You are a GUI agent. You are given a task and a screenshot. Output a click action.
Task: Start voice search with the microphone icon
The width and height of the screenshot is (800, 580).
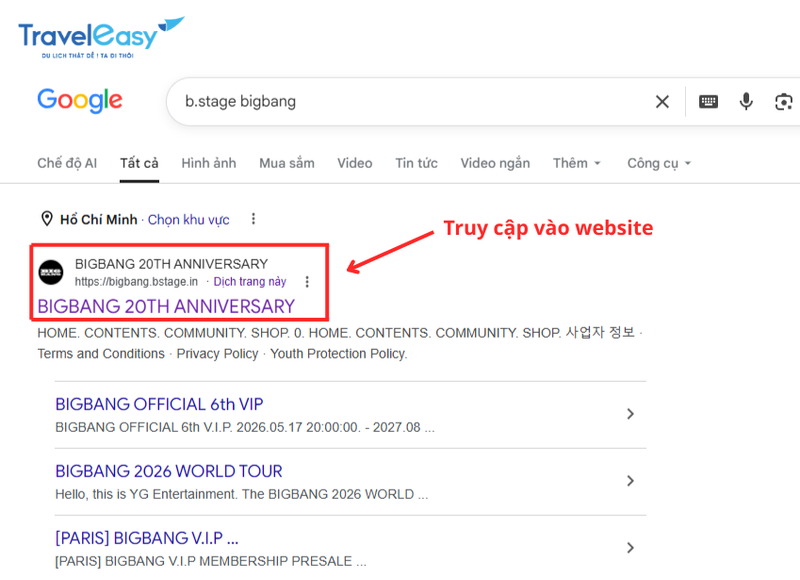(x=746, y=102)
